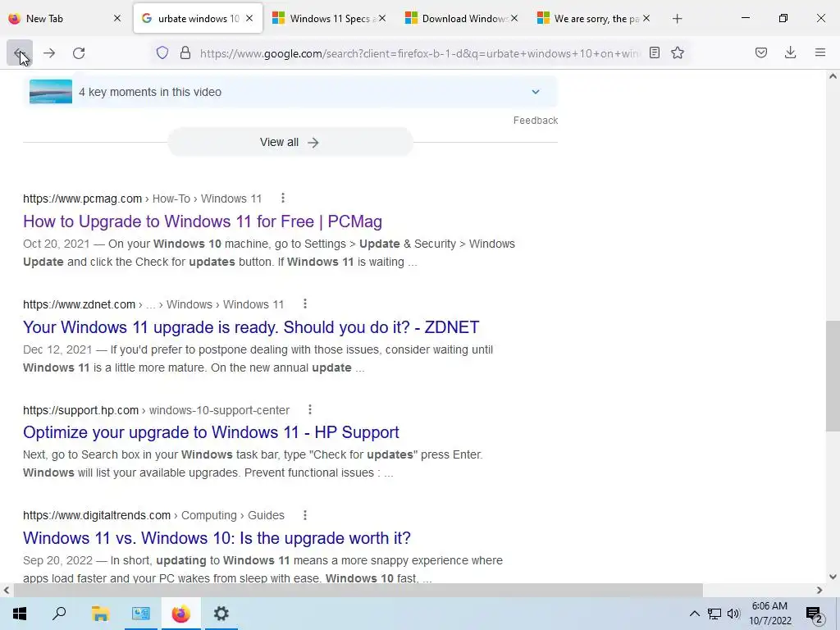Image resolution: width=840 pixels, height=630 pixels.
Task: Open the key moments video thumbnail
Action: 51,92
